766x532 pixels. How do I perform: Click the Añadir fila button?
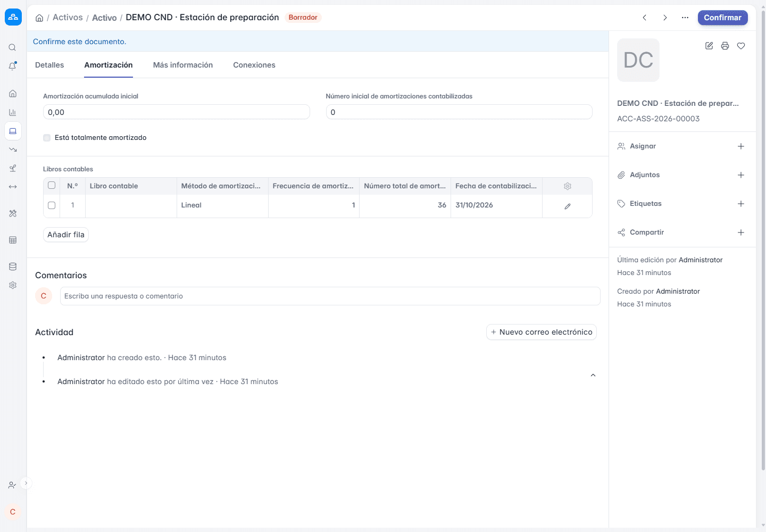[66, 235]
